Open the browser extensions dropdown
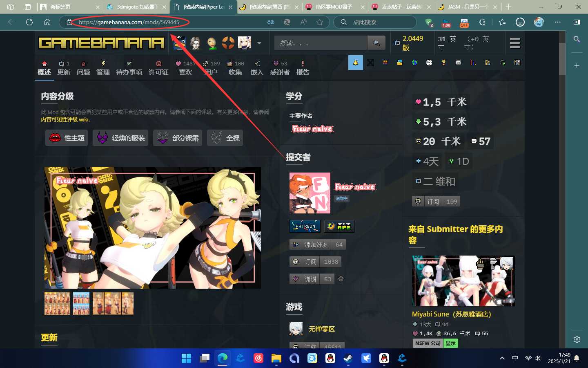This screenshot has width=588, height=368. click(483, 22)
